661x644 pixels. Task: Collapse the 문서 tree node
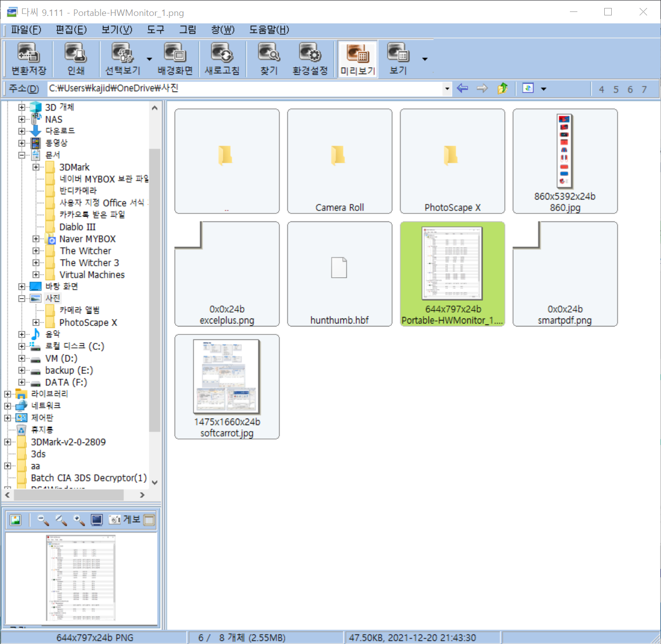click(x=21, y=155)
